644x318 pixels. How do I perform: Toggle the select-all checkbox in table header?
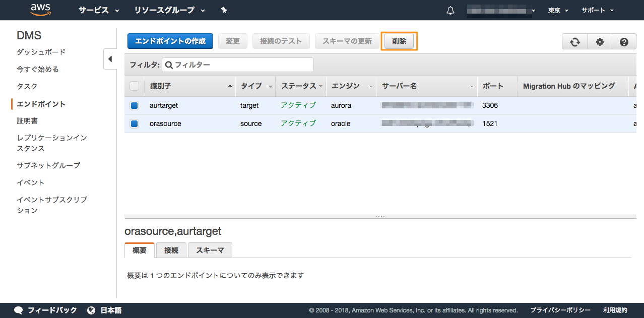[x=134, y=86]
